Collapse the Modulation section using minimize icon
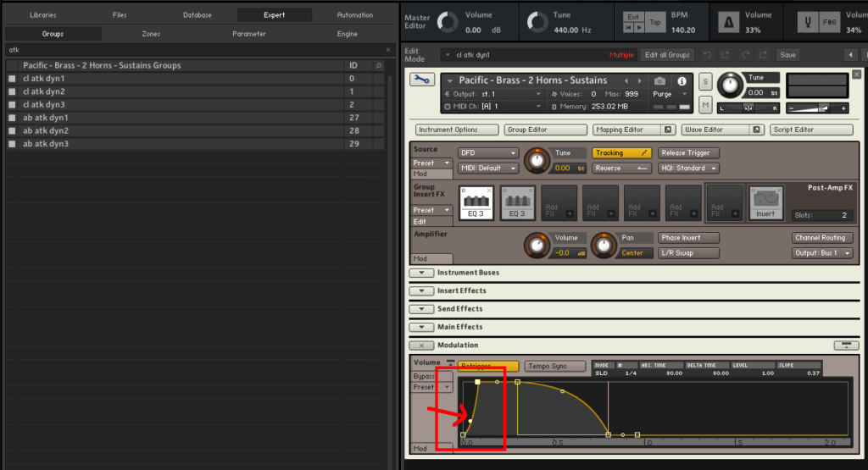This screenshot has height=470, width=868. click(846, 345)
